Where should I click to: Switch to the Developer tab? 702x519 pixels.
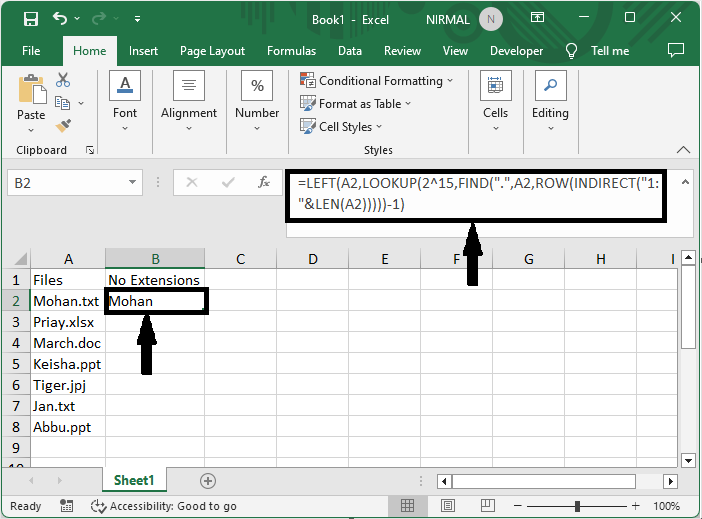516,51
